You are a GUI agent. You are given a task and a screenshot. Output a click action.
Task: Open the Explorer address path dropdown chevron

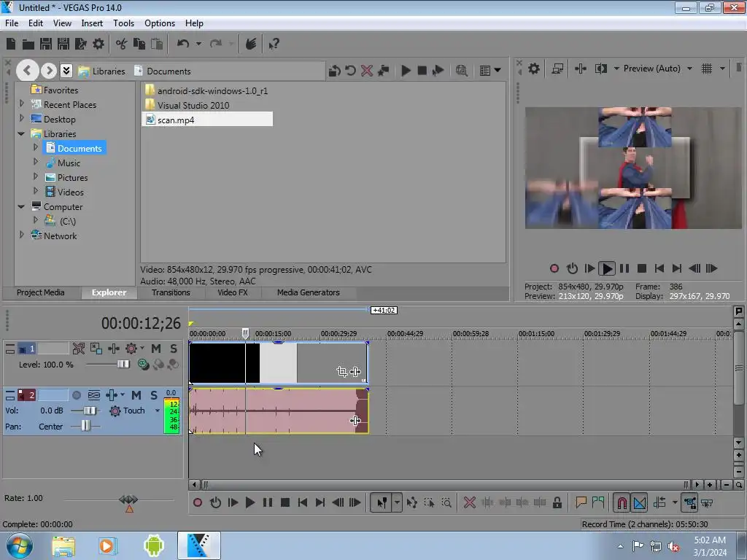(66, 71)
